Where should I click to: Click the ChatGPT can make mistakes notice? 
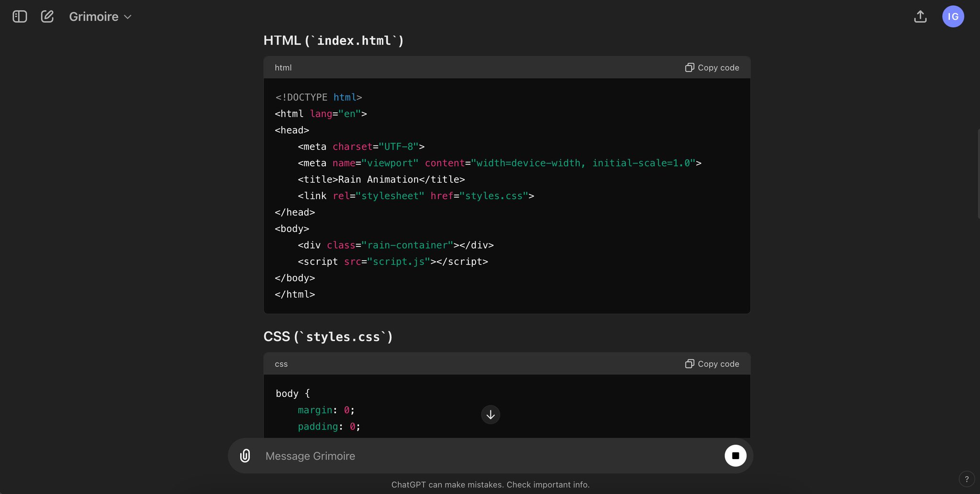coord(490,484)
